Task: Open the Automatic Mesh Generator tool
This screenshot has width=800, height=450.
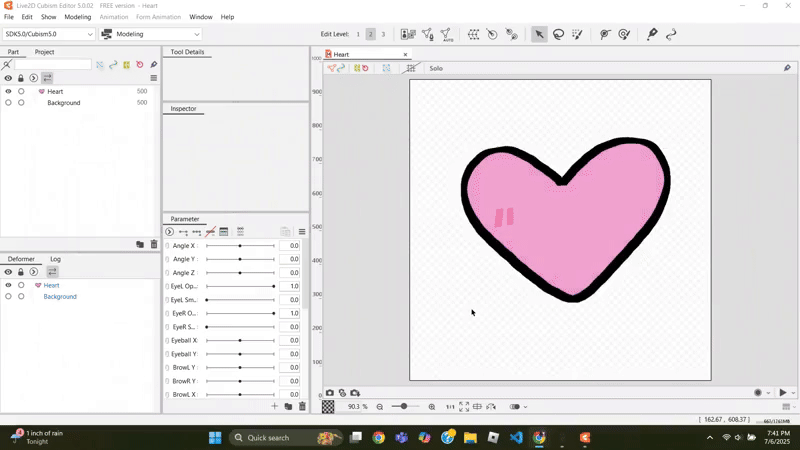Action: [446, 34]
